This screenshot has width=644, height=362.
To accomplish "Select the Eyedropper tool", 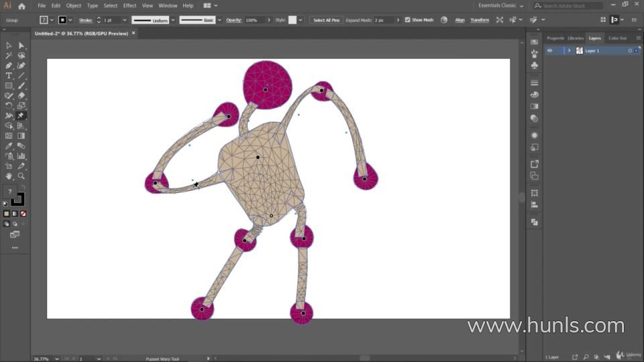I will [x=9, y=145].
